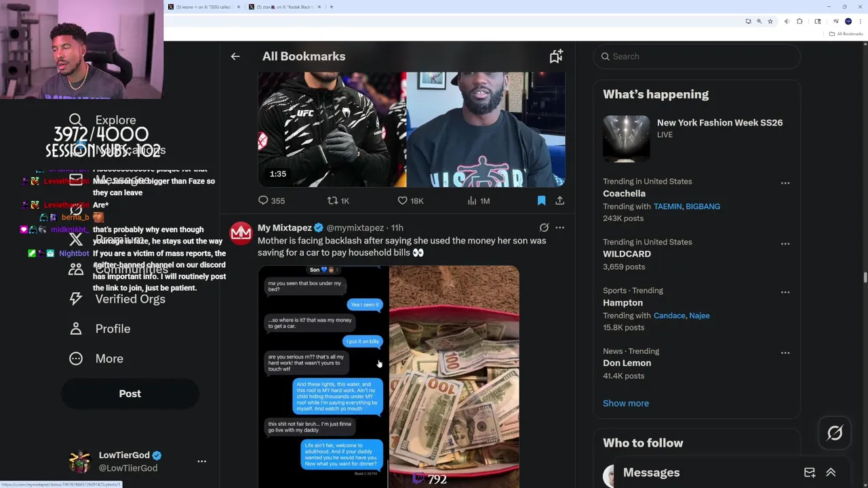Open the cash box photo
Image resolution: width=868 pixels, height=488 pixels.
[454, 376]
